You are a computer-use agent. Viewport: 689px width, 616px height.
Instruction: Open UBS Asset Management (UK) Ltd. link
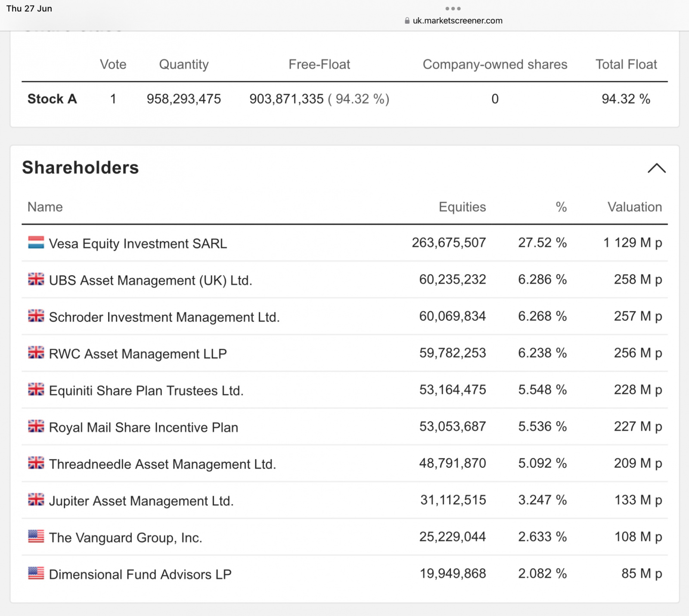pyautogui.click(x=150, y=280)
